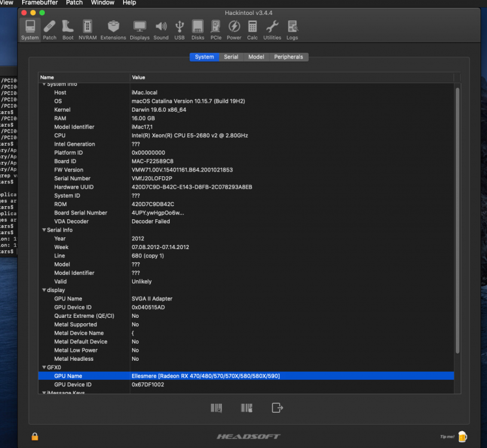This screenshot has height=448, width=487.
Task: Click the value iMac17,1
Action: 142,127
